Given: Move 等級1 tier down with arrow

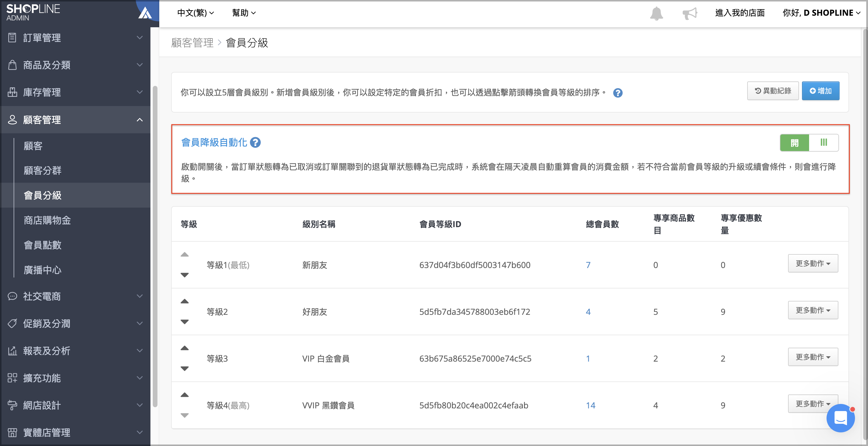Looking at the screenshot, I should [x=185, y=275].
